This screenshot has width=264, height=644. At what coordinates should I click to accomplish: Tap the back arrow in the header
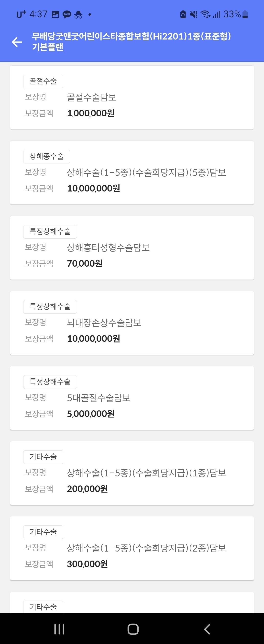(17, 42)
